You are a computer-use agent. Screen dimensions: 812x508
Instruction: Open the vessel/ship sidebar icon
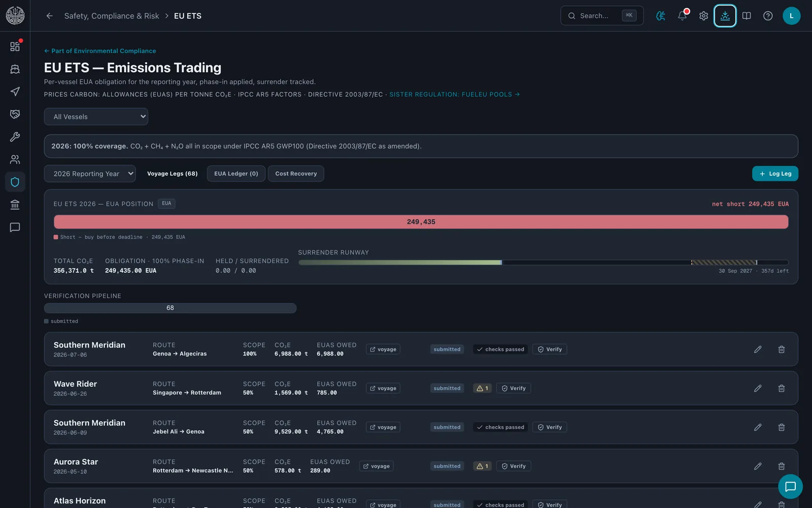point(15,69)
